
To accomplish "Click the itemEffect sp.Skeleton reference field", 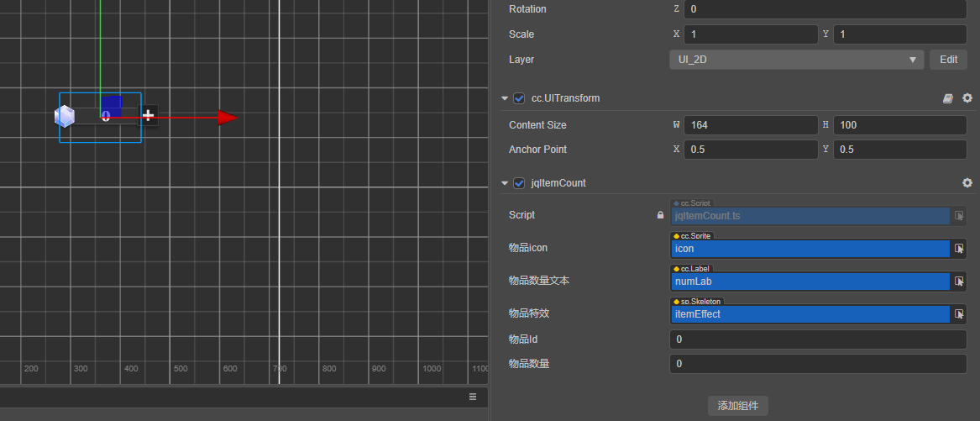I will (x=810, y=314).
